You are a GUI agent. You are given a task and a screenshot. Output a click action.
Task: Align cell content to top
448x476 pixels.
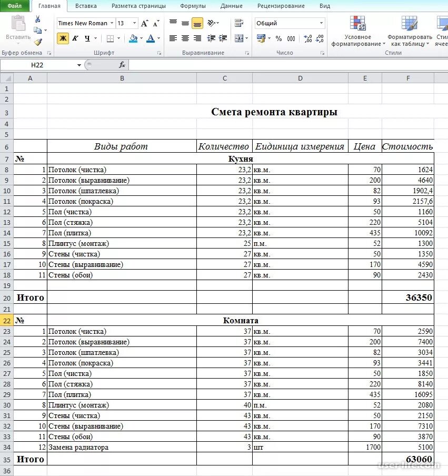(x=173, y=23)
